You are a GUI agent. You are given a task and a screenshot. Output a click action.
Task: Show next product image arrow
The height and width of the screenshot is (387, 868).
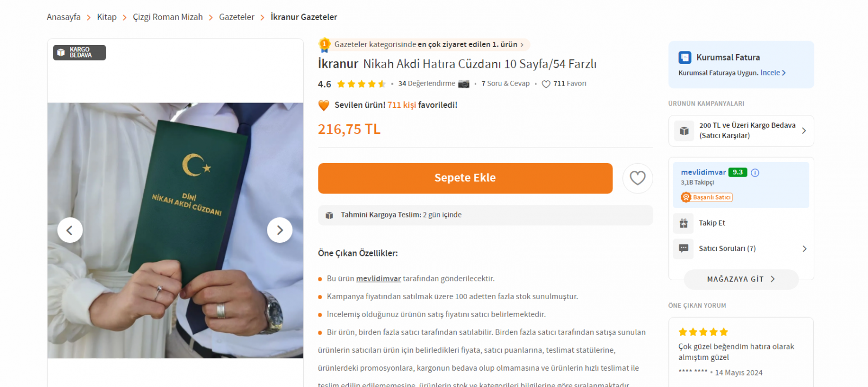pyautogui.click(x=279, y=230)
